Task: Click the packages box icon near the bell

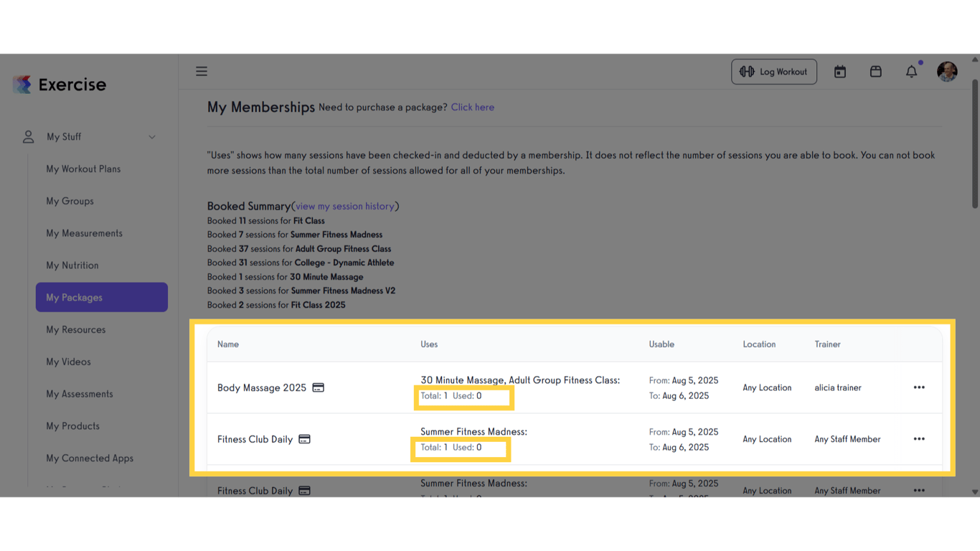Action: click(875, 71)
